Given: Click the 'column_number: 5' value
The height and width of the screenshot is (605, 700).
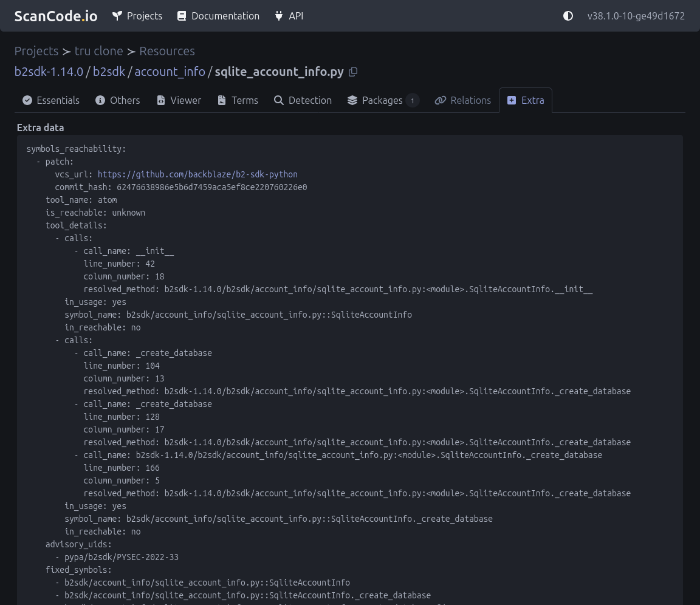Looking at the screenshot, I should [x=157, y=480].
